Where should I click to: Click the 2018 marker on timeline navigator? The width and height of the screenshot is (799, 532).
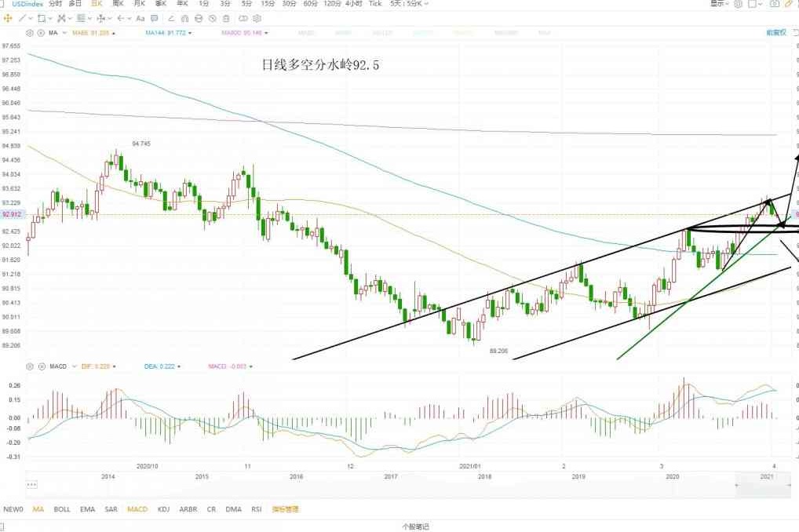[x=484, y=476]
